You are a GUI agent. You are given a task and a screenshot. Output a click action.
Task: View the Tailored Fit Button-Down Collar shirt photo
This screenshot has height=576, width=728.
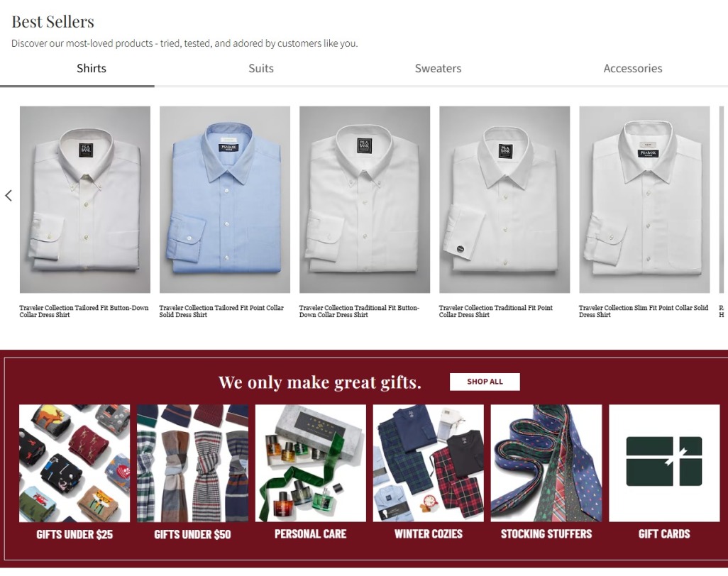(85, 199)
